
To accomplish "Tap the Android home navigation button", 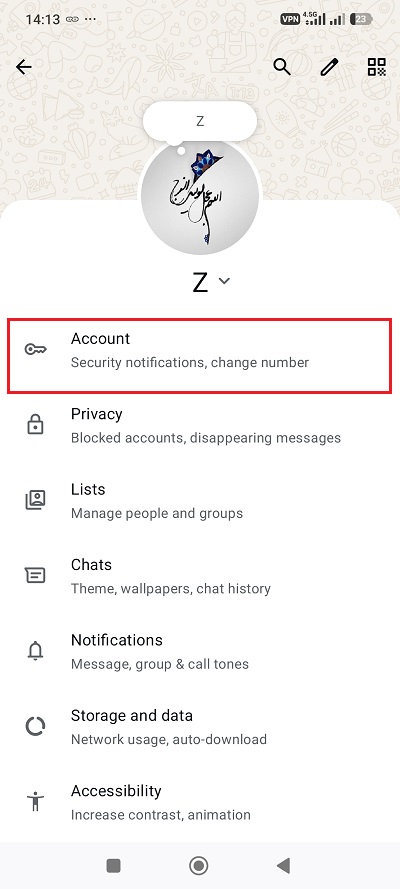I will (x=199, y=865).
